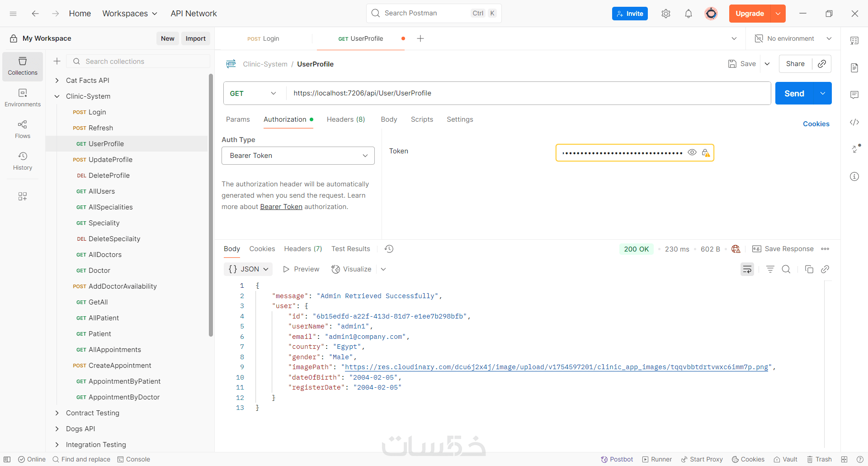Screen dimensions: 868x466
Task: Open the Send options dropdown arrow
Action: pos(823,93)
